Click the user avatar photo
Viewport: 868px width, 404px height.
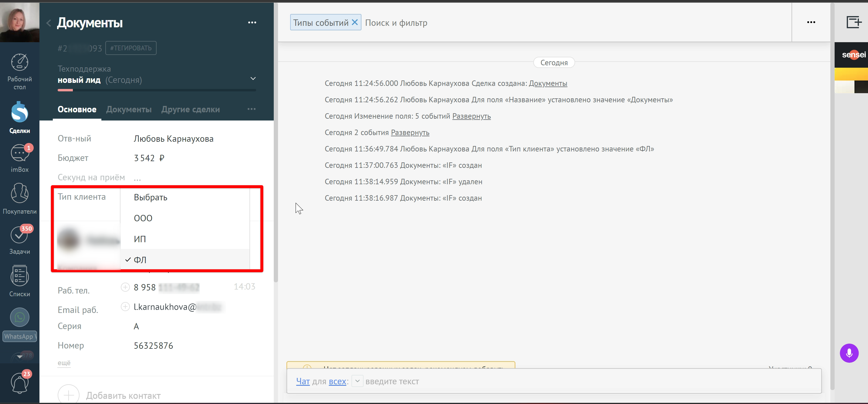[19, 22]
